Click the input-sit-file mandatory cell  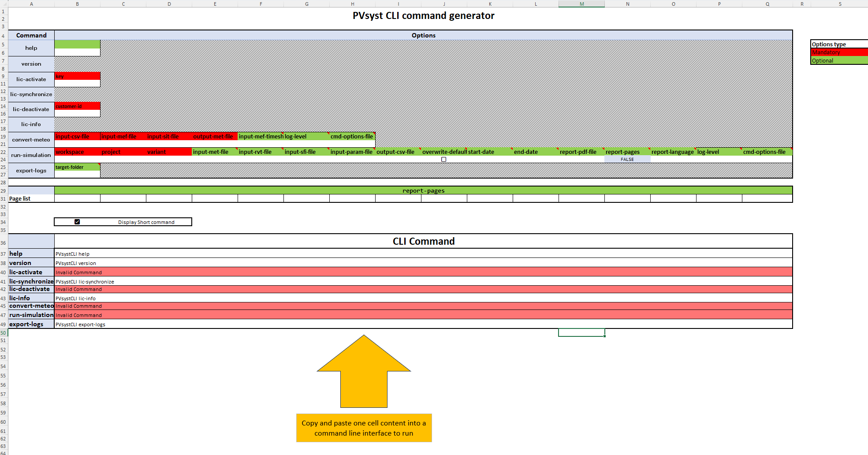point(169,136)
